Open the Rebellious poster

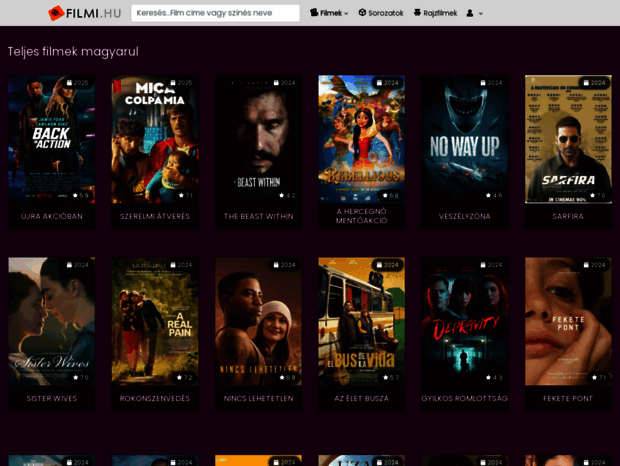(x=361, y=139)
